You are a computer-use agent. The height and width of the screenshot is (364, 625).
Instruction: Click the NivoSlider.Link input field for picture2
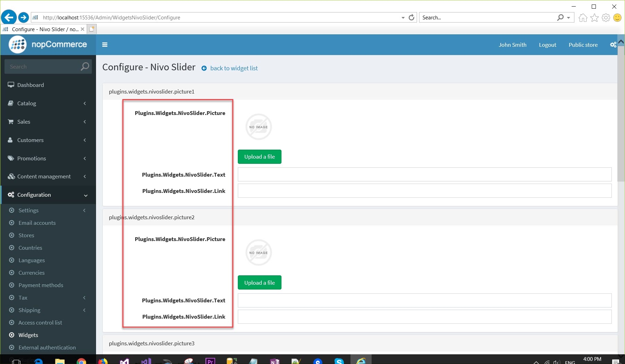pyautogui.click(x=424, y=316)
